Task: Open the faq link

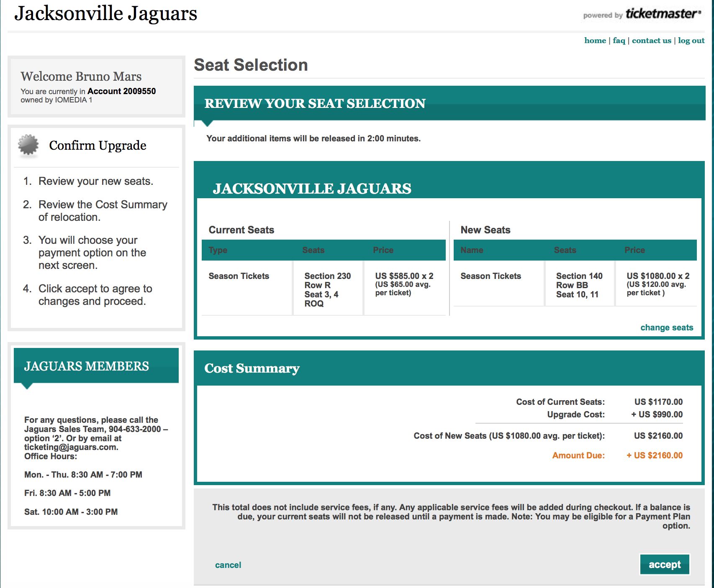Action: point(619,41)
